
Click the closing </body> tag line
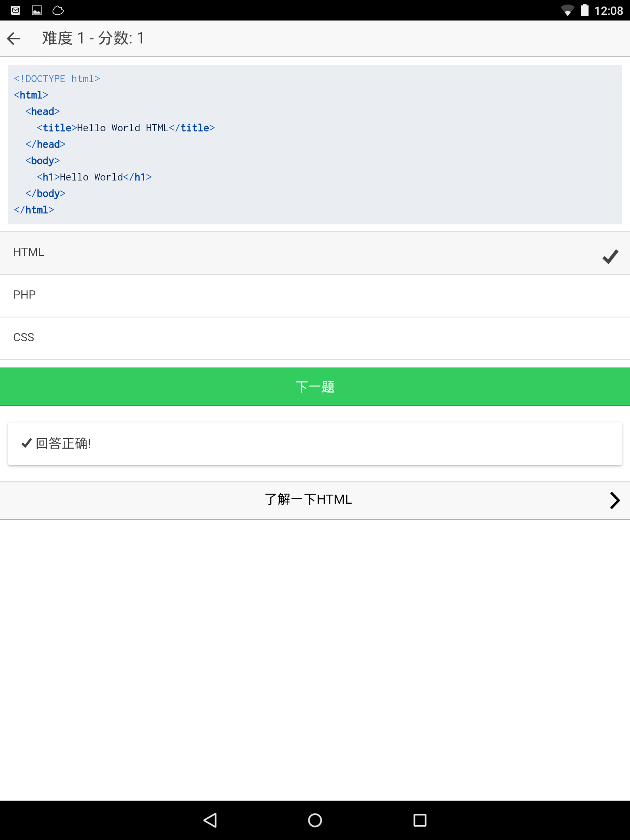coord(46,193)
